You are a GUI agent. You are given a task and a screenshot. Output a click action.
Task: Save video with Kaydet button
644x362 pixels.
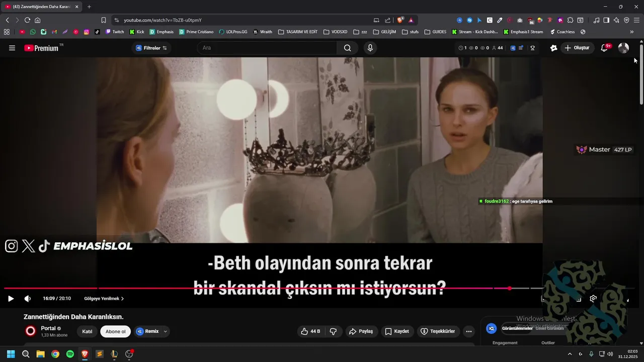(x=396, y=331)
